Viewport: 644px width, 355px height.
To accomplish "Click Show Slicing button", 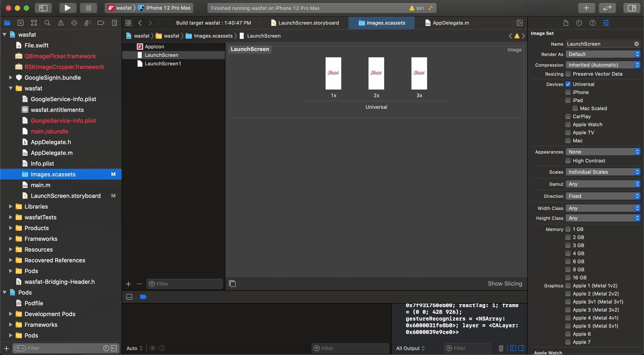I will (x=505, y=283).
